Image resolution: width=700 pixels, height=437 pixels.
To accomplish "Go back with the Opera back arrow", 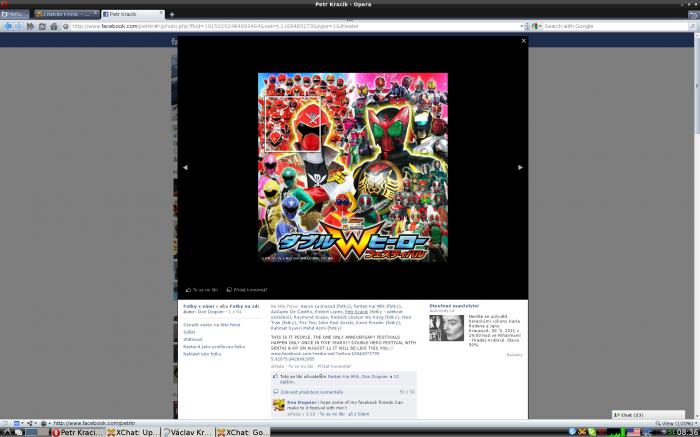I will [8, 26].
